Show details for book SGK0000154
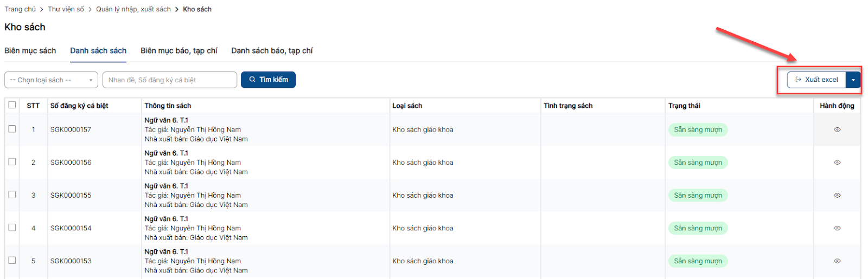Screen dimensions: 868x279 coord(837,228)
